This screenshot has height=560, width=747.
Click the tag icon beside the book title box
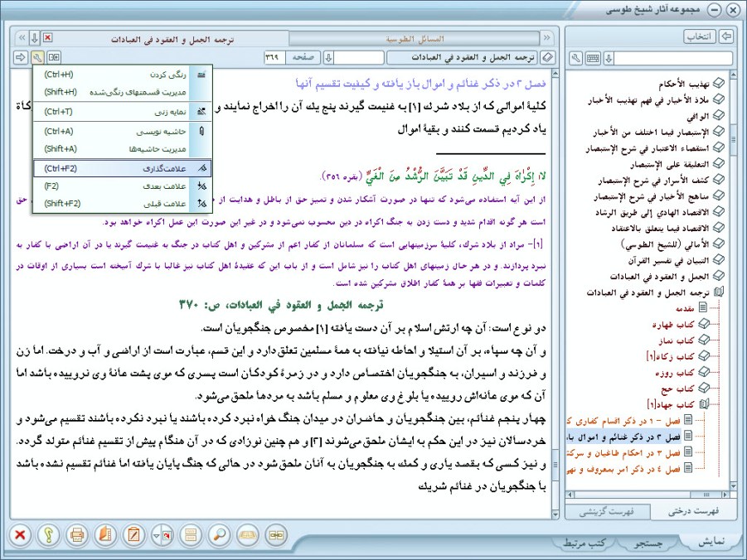pyautogui.click(x=548, y=58)
